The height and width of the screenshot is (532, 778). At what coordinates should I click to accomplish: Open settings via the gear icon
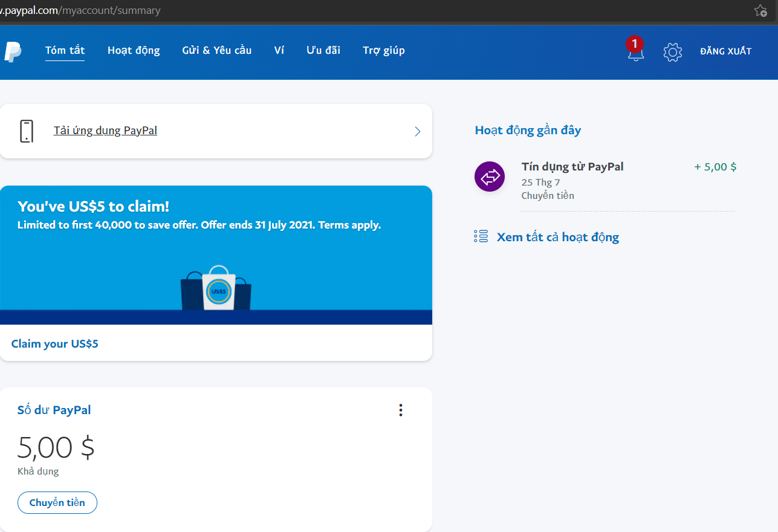(x=672, y=52)
